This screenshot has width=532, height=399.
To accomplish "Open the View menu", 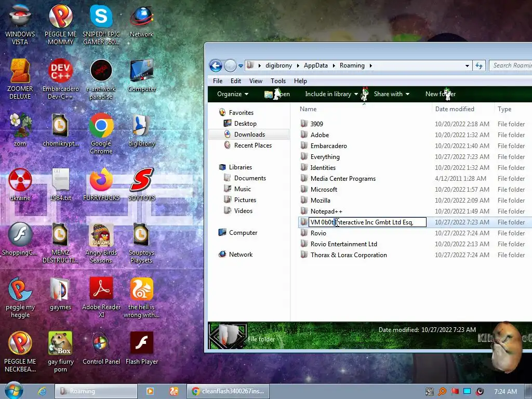I will [x=256, y=81].
